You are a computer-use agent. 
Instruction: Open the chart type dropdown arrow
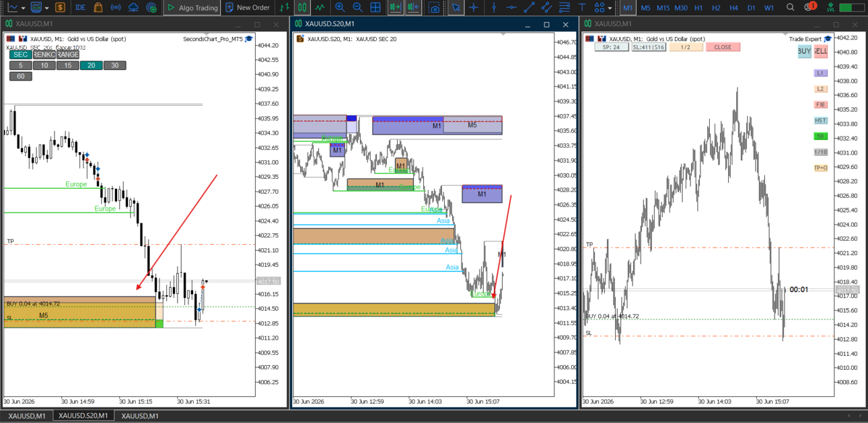click(24, 8)
